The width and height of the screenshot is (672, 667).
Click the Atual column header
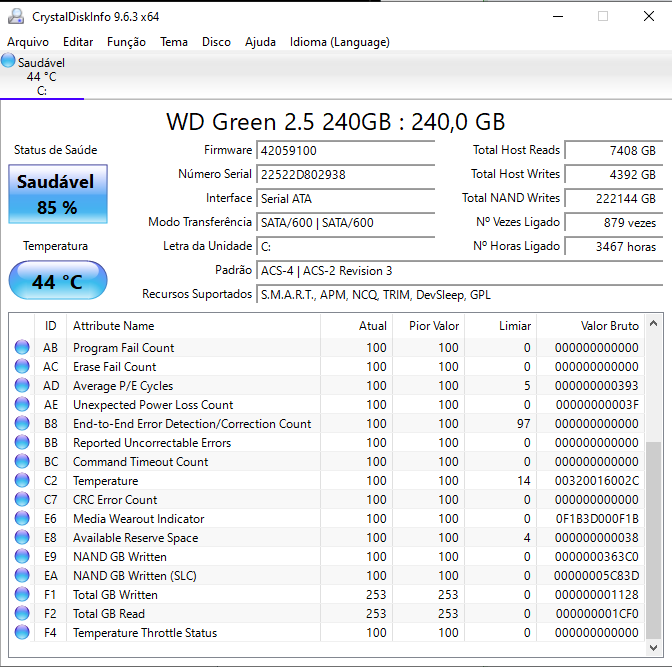(356, 326)
